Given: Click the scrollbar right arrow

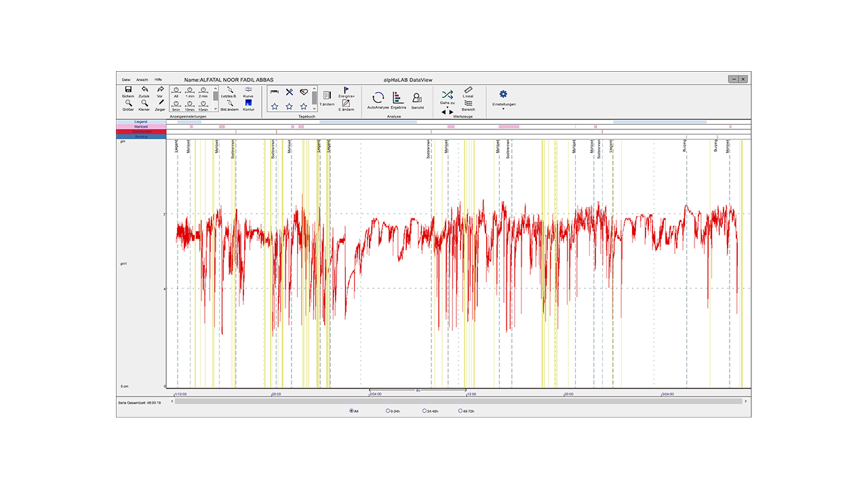Looking at the screenshot, I should [747, 401].
